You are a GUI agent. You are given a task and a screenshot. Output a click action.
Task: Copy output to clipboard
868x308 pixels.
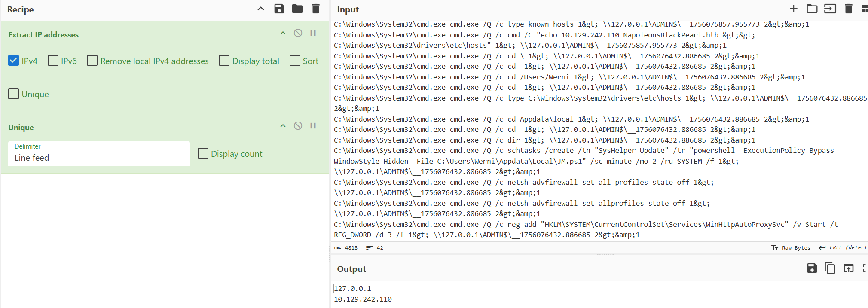[830, 268]
